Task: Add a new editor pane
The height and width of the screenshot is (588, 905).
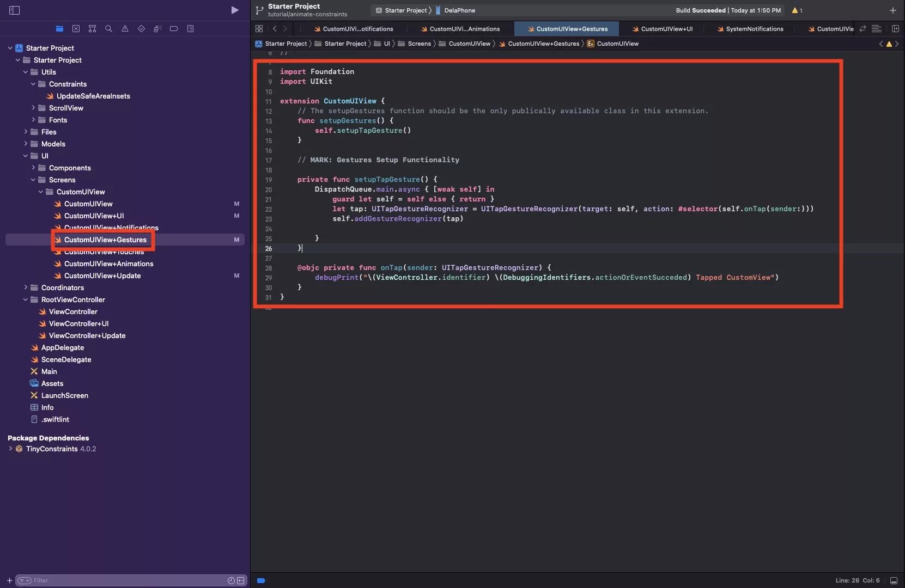Action: coord(895,29)
